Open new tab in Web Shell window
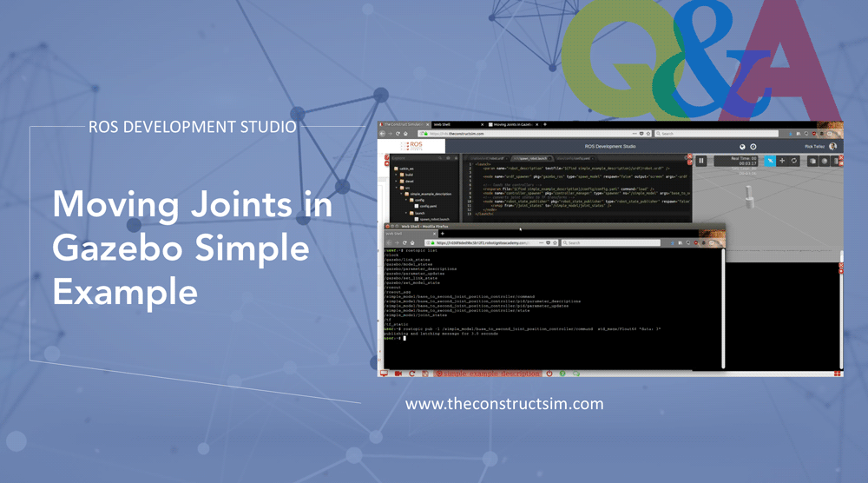868x483 pixels. coord(443,234)
